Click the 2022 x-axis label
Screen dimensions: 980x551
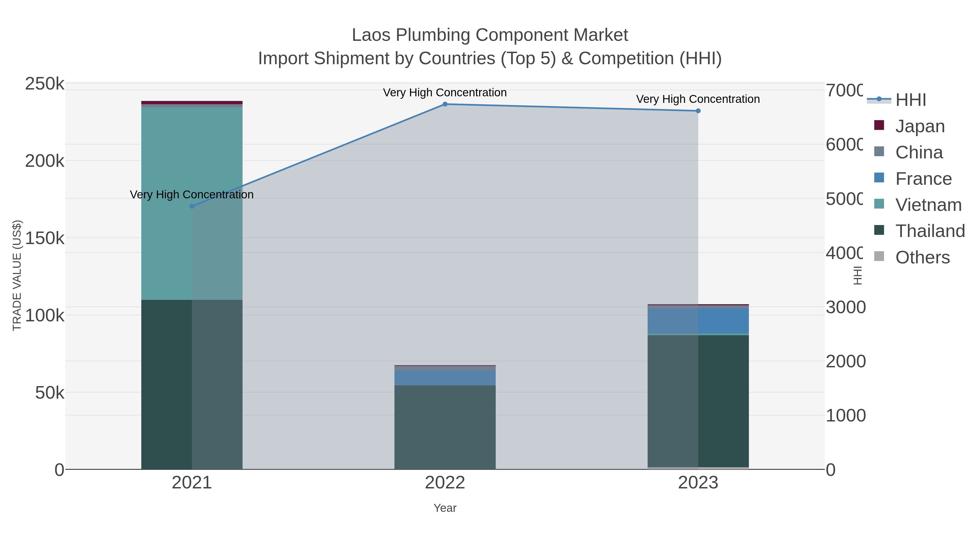(x=445, y=483)
